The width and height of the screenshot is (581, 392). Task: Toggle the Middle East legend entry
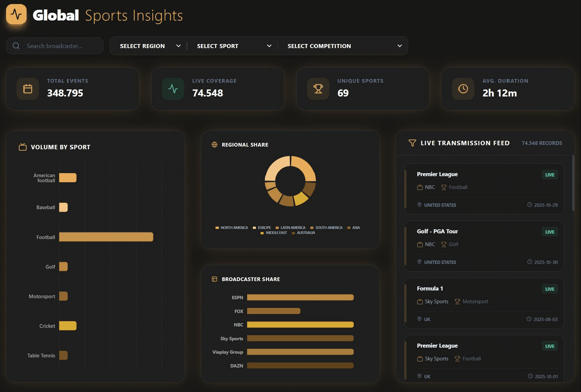coord(274,233)
